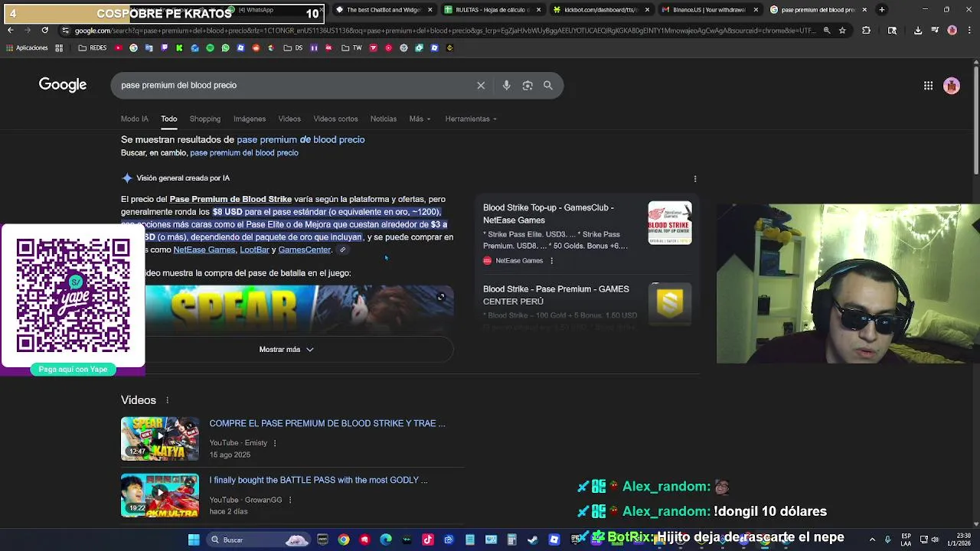Open the DS bookmarks folder
980x551 pixels.
tap(293, 47)
